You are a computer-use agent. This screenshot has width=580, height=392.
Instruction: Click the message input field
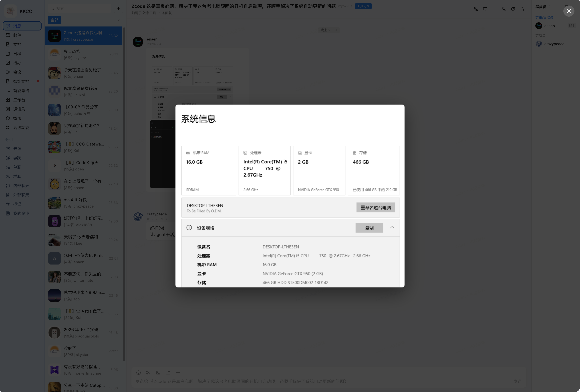322,382
